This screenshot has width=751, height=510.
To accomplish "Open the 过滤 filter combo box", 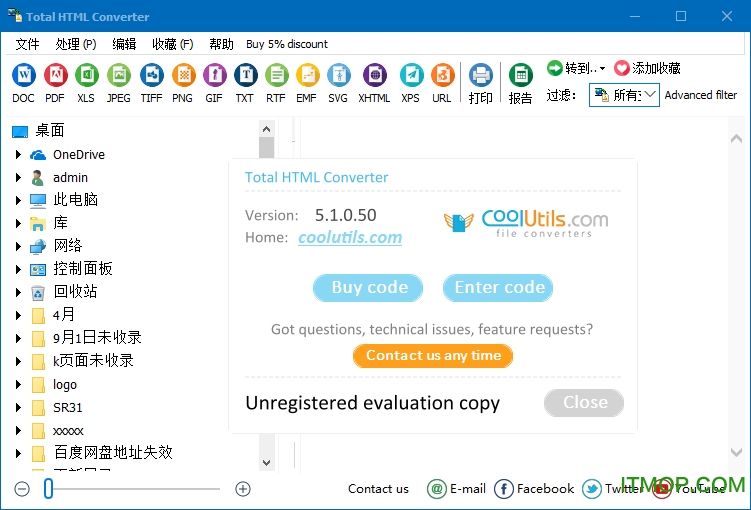I will coord(624,95).
